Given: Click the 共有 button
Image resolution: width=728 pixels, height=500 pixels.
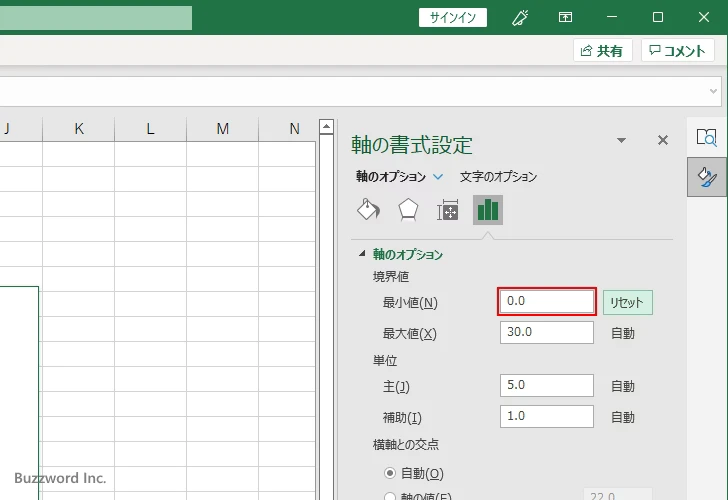Looking at the screenshot, I should (603, 50).
